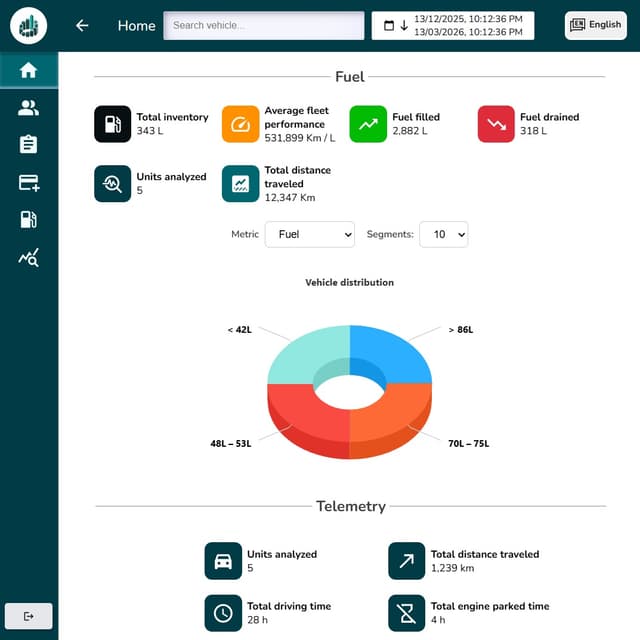Expand the Metric dropdown showing Fuel
The width and height of the screenshot is (640, 640).
click(x=309, y=234)
